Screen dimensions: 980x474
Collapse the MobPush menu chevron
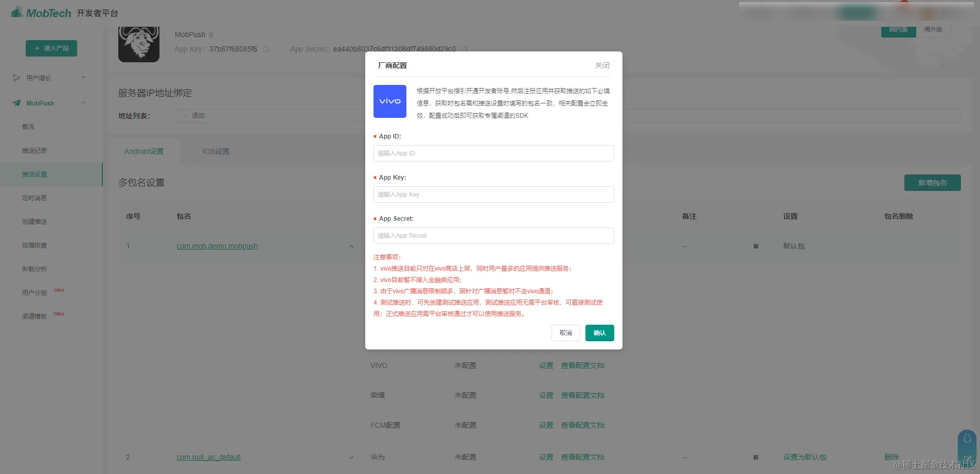(x=83, y=103)
